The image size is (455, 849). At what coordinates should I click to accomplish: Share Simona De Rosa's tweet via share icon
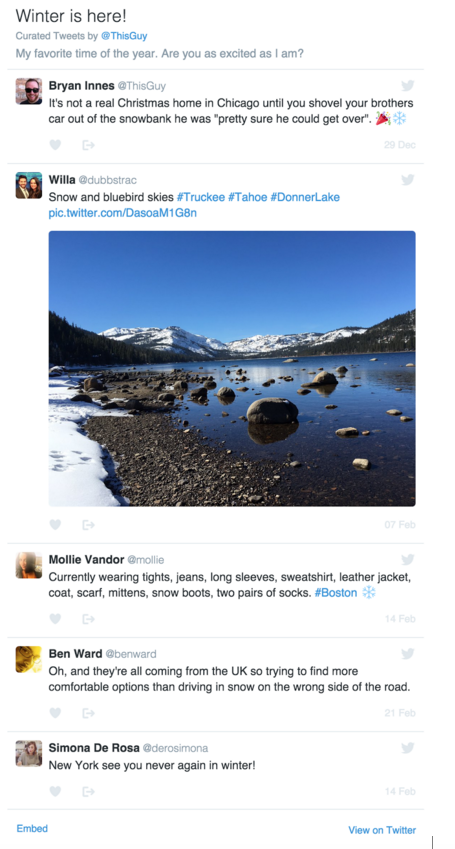[x=88, y=792]
